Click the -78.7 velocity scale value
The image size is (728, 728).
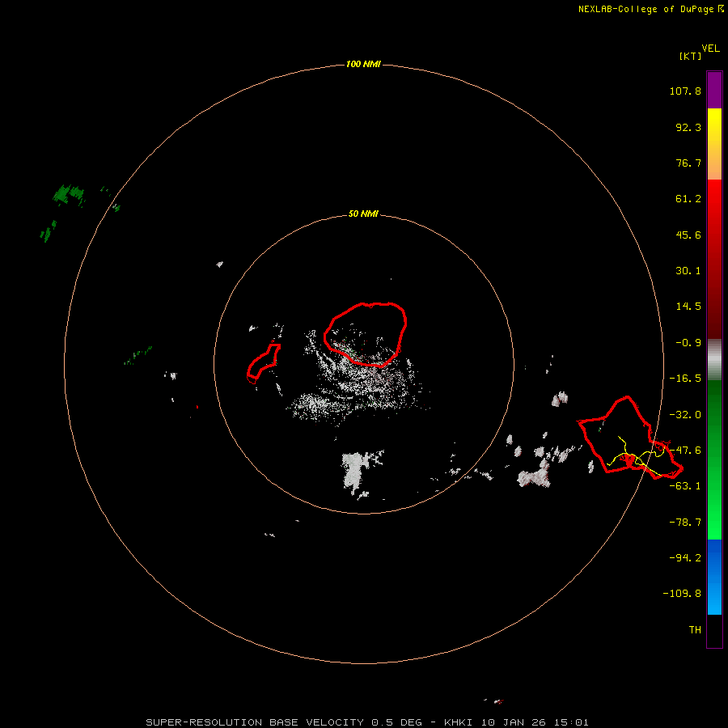coord(685,523)
